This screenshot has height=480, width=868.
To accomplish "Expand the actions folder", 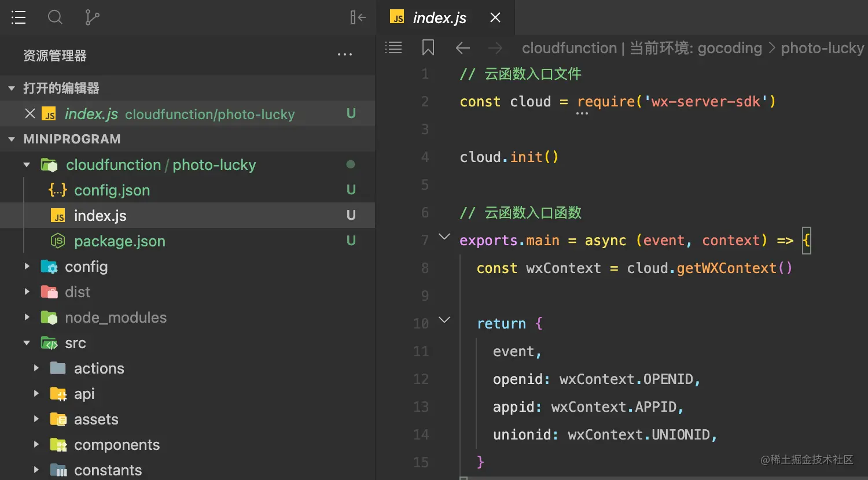I will (x=36, y=368).
